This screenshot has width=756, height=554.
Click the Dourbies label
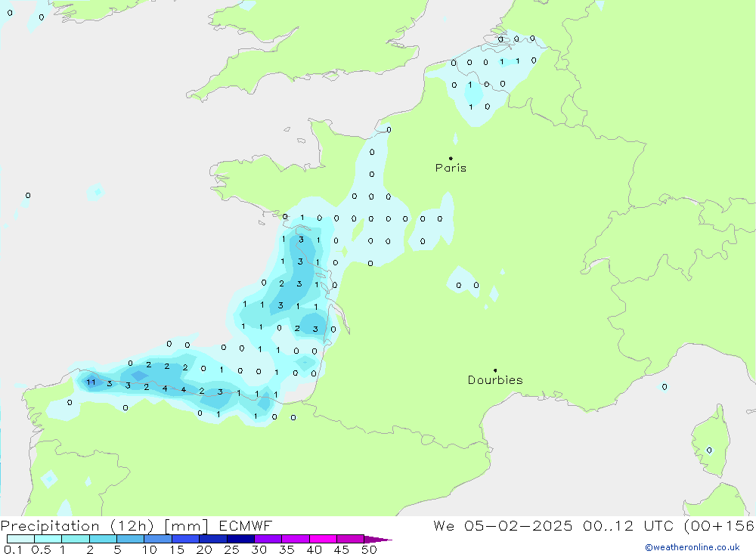click(495, 380)
